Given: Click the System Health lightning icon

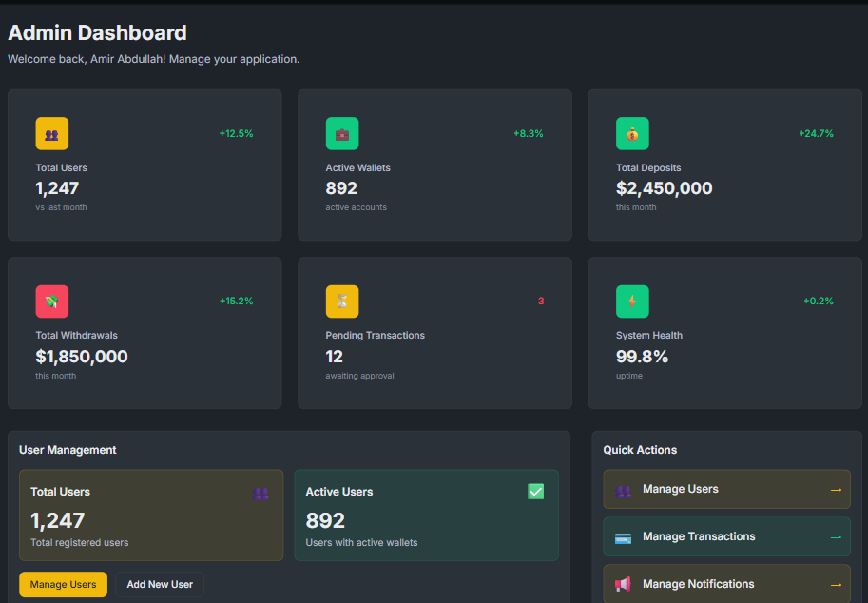Looking at the screenshot, I should pos(632,301).
